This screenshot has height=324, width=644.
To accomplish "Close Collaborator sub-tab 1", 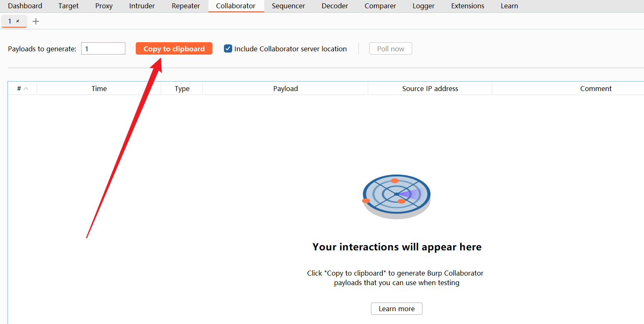I will click(x=18, y=21).
